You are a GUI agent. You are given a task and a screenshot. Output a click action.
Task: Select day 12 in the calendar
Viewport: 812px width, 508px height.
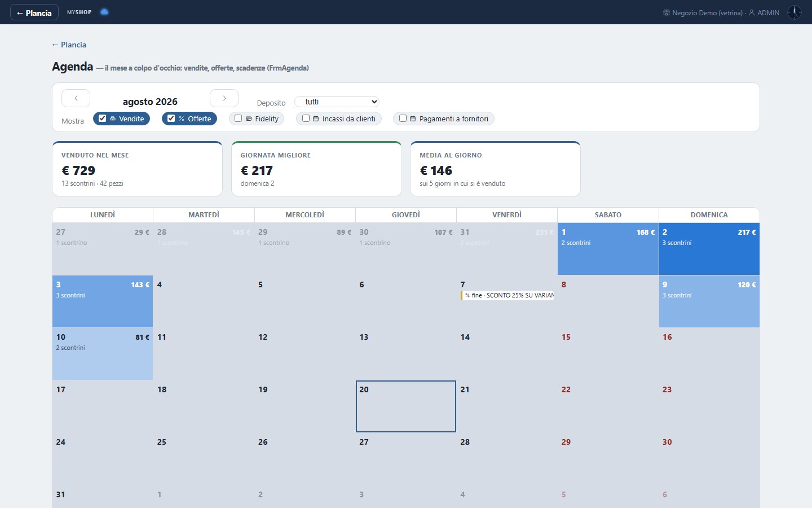(305, 354)
